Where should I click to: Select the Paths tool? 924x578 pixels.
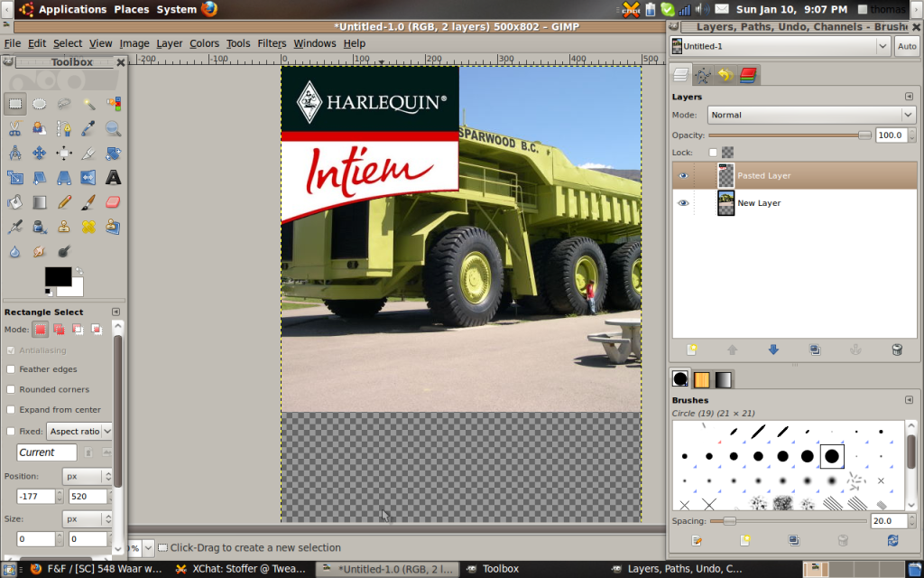pos(64,128)
